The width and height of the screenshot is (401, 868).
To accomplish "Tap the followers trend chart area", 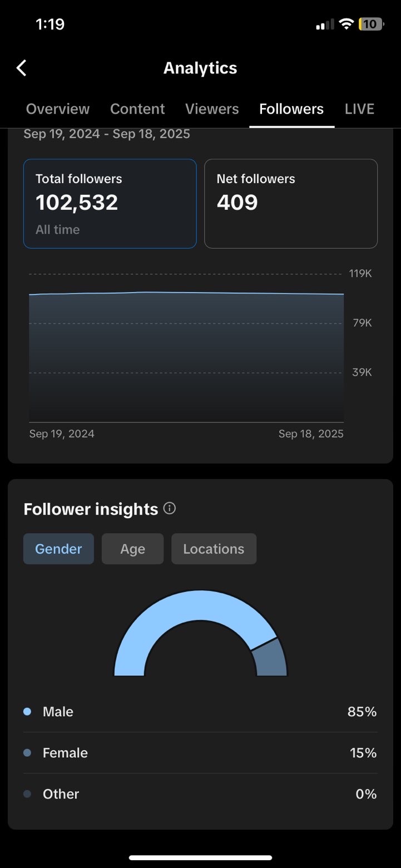I will pyautogui.click(x=186, y=356).
